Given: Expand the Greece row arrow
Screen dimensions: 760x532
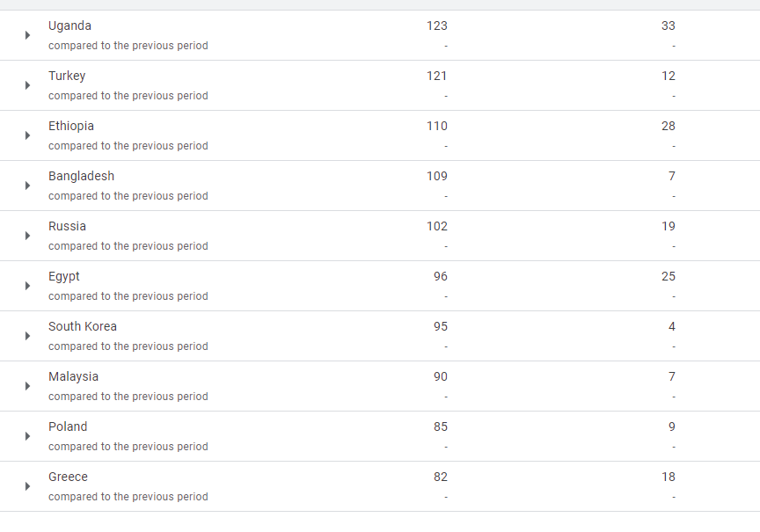Looking at the screenshot, I should 27,486.
